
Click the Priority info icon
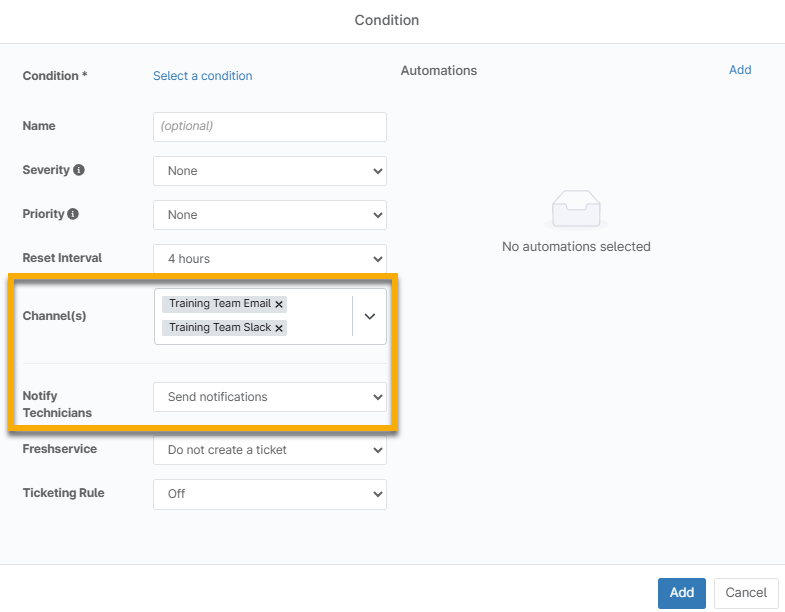point(73,214)
